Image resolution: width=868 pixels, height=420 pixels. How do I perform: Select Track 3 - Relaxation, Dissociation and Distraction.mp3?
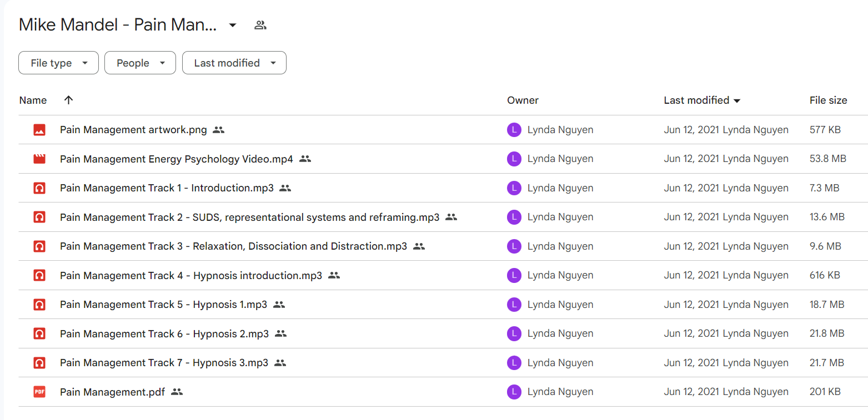(233, 246)
